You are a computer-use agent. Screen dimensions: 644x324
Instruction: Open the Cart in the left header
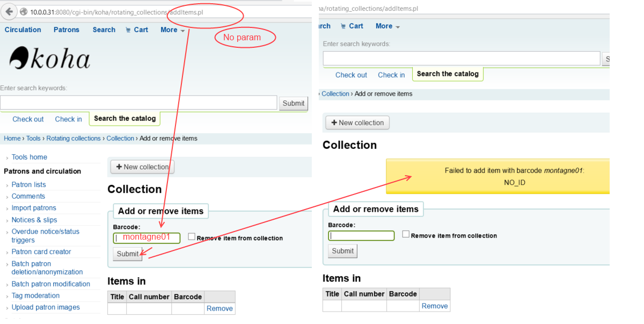pyautogui.click(x=137, y=30)
